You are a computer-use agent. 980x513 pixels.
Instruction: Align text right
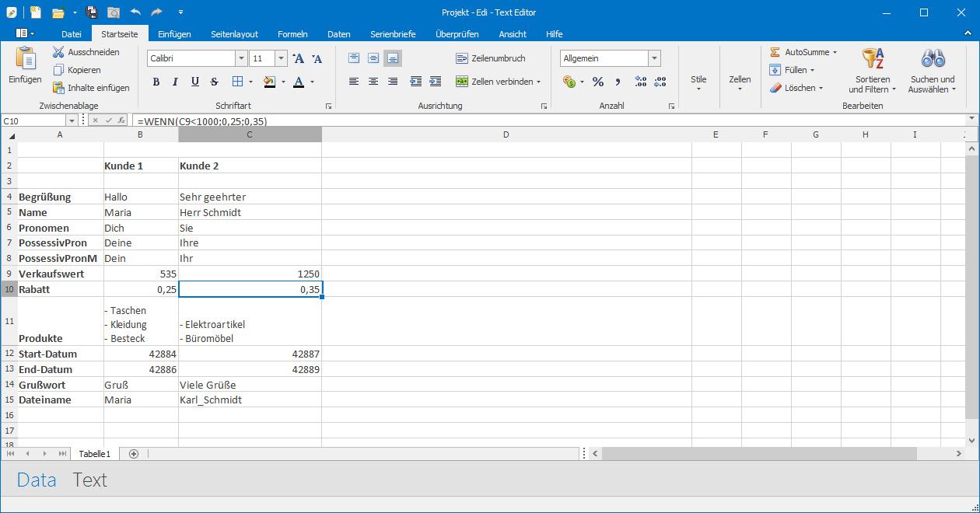tap(393, 82)
